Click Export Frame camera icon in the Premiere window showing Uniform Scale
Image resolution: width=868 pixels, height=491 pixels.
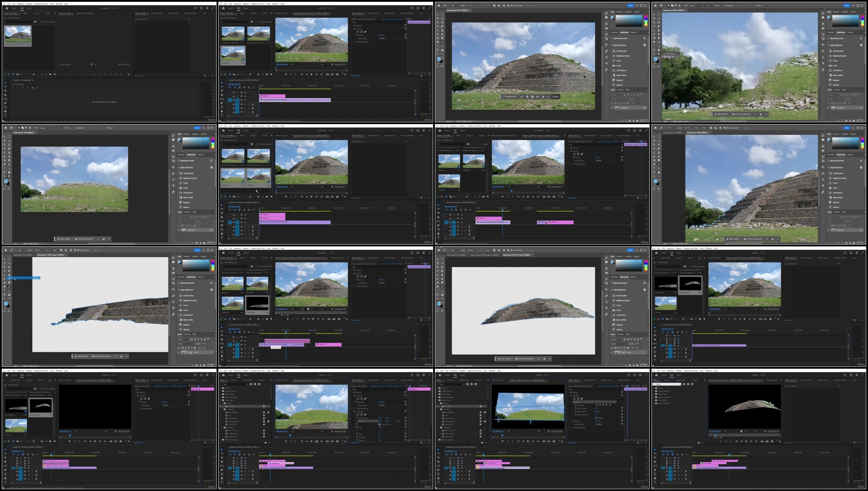point(337,441)
